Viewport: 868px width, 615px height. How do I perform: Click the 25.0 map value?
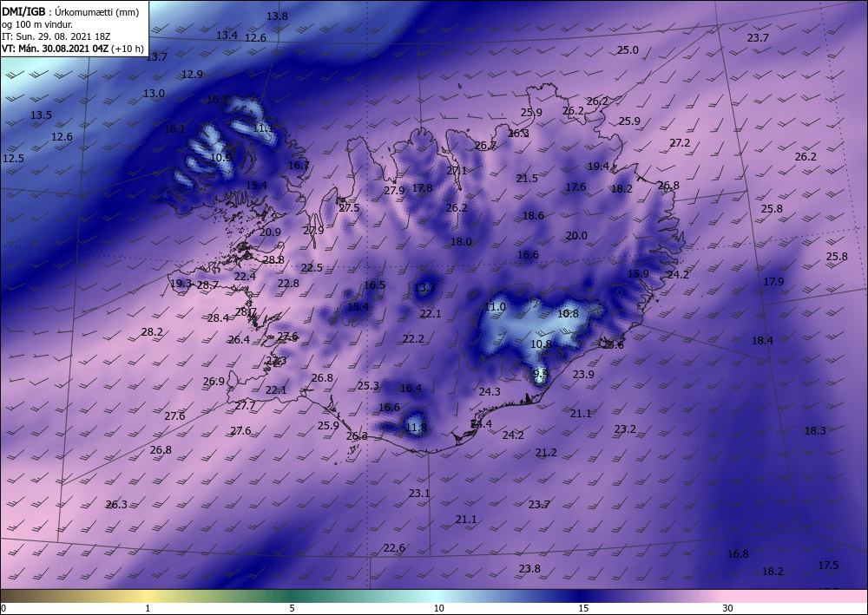[628, 49]
